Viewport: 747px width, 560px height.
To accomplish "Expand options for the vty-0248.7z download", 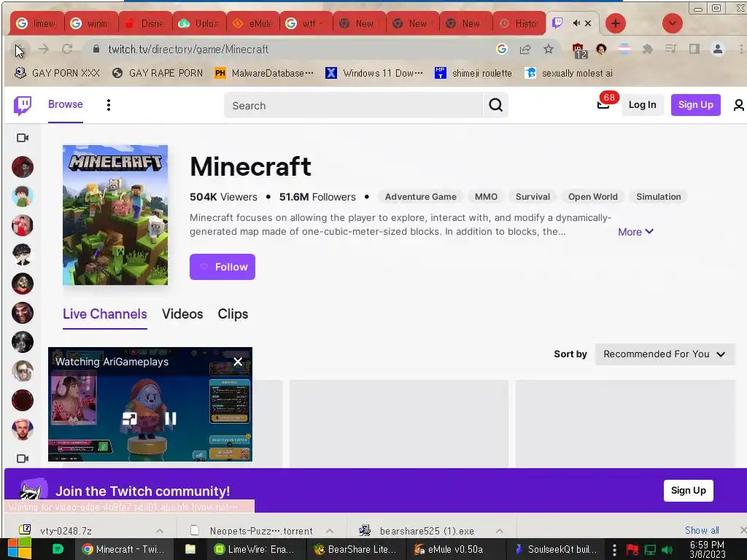I will click(x=160, y=531).
